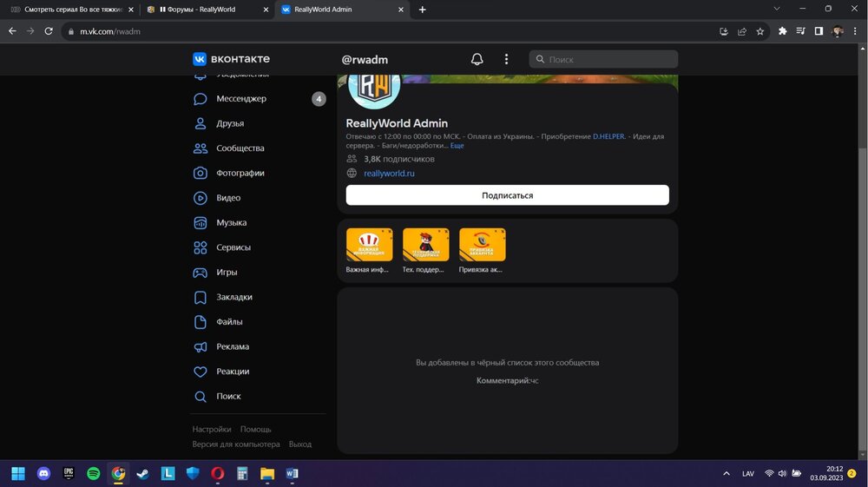Switch to Версия для компьютера

click(x=236, y=444)
